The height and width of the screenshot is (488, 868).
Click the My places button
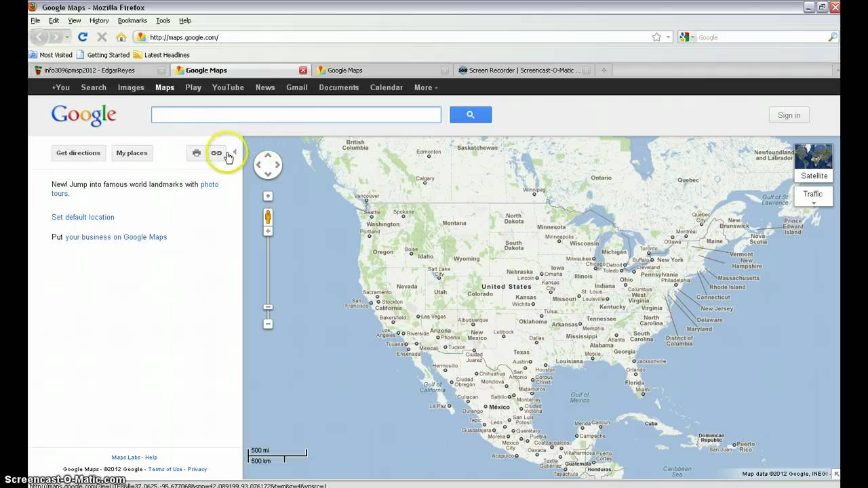[132, 153]
